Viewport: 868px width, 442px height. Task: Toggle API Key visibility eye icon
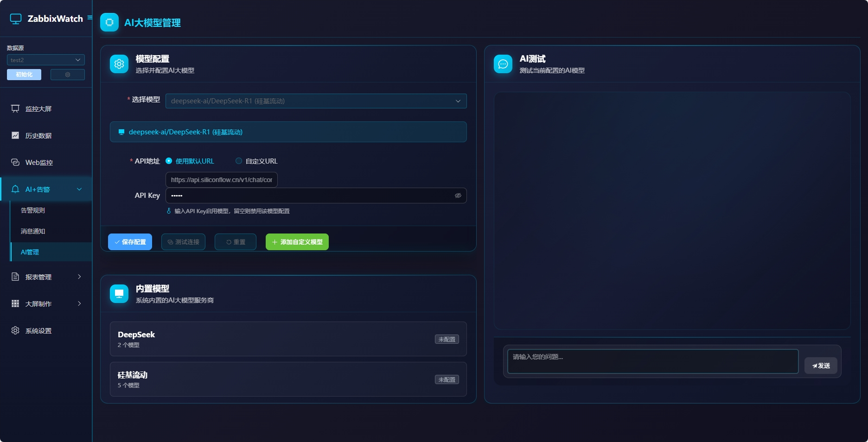point(458,196)
